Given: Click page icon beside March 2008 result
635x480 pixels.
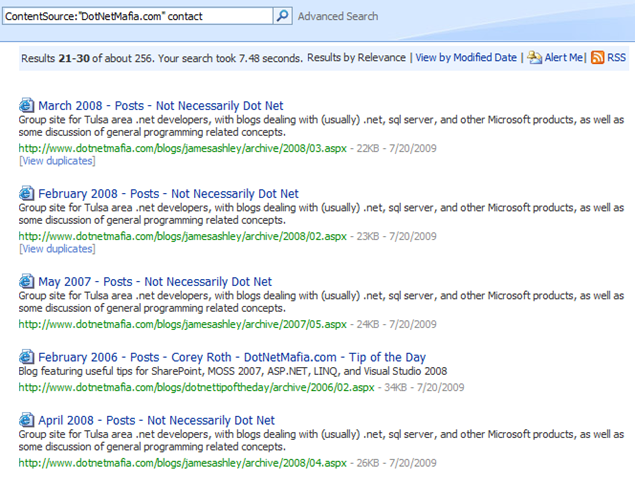Looking at the screenshot, I should click(26, 105).
